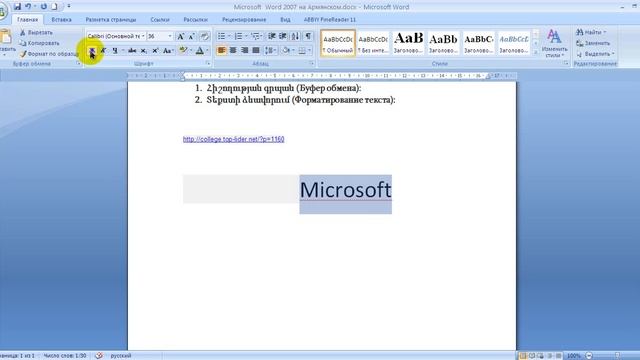Viewport: 640px width, 360px height.
Task: Select Align Right
Action: point(244,51)
